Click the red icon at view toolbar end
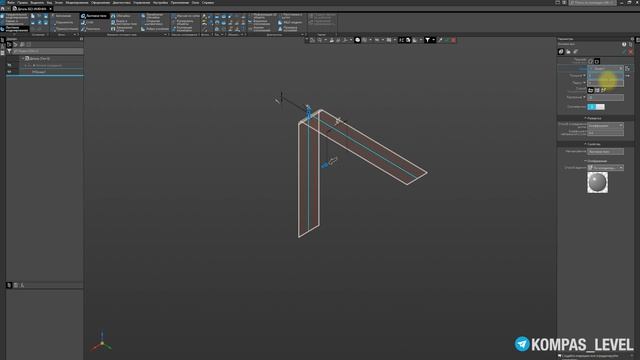Viewport: 640px width, 360px height. (x=453, y=40)
